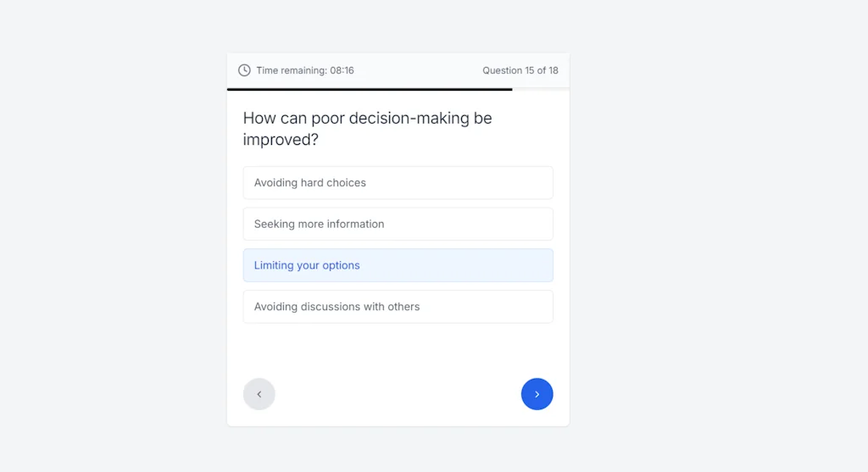Select the answer "Avoiding hard choices"
Image resolution: width=868 pixels, height=472 pixels.
(x=398, y=183)
